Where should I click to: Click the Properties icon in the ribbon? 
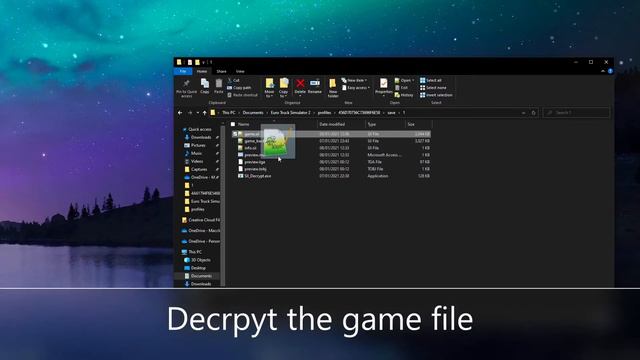pyautogui.click(x=384, y=83)
